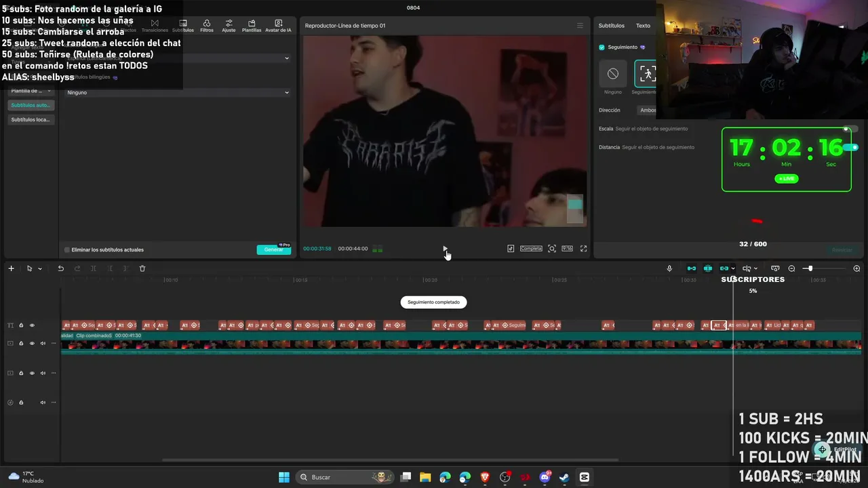Screen dimensions: 868x488
Task: Adjust the timeline zoom slider
Action: (810, 268)
